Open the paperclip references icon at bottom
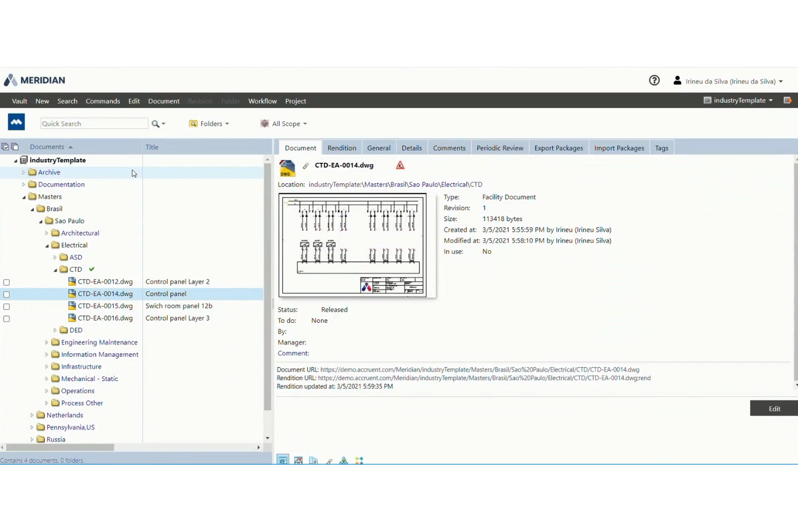 pyautogui.click(x=329, y=461)
